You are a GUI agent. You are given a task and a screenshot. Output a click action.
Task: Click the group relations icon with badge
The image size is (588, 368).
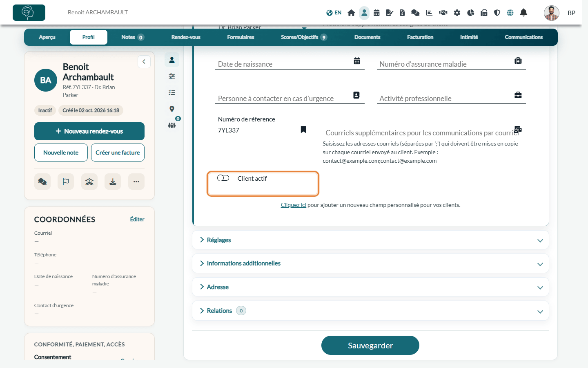[172, 125]
